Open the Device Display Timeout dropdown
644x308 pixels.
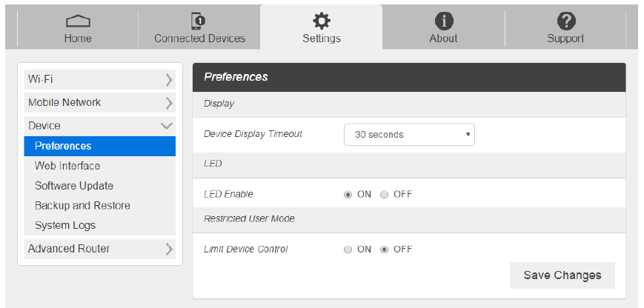(409, 135)
